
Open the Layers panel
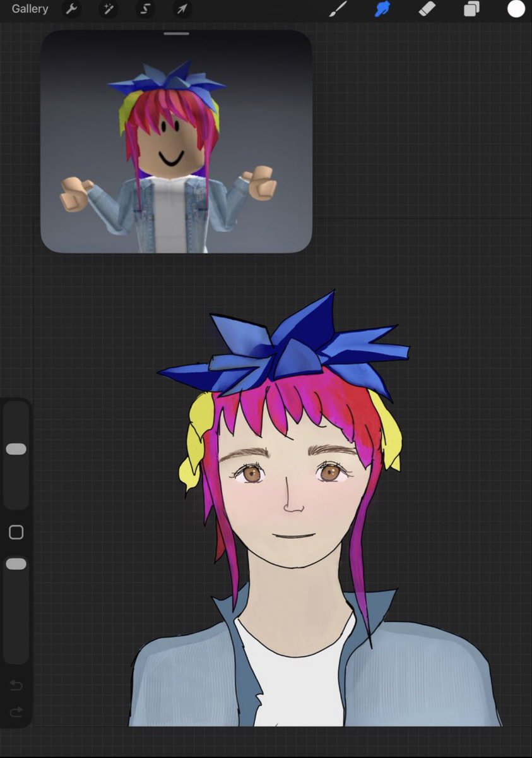click(x=471, y=9)
